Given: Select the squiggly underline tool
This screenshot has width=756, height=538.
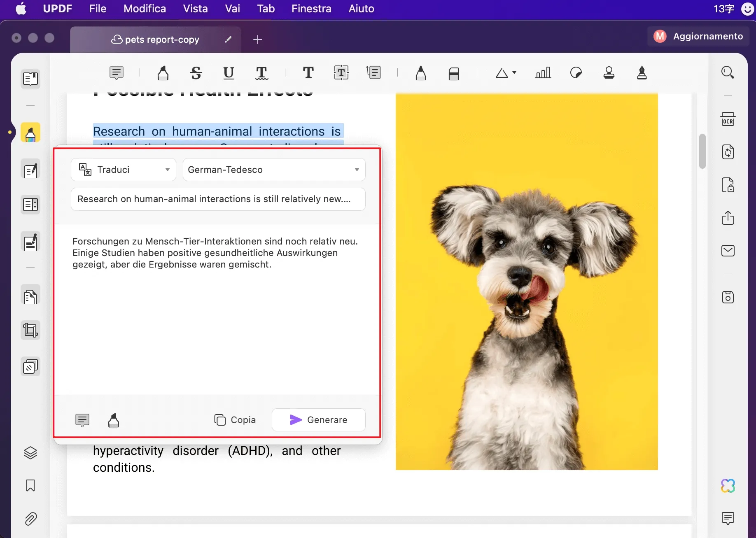Looking at the screenshot, I should click(x=261, y=73).
